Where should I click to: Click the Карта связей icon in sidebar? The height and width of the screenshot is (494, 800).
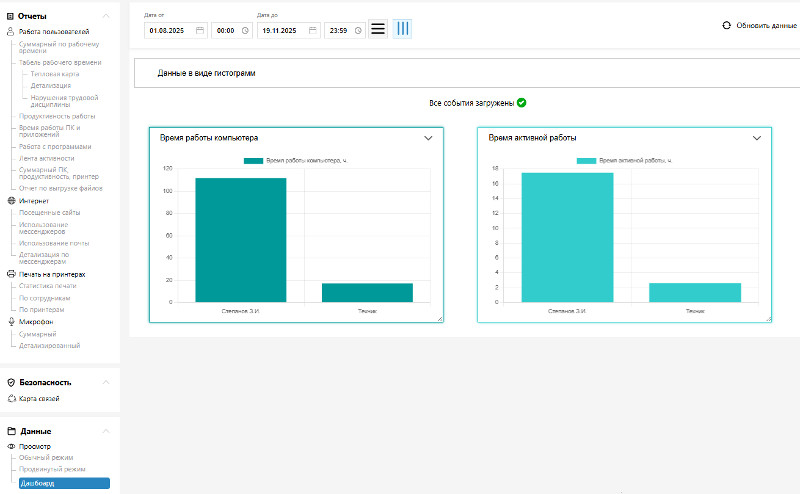[x=12, y=399]
